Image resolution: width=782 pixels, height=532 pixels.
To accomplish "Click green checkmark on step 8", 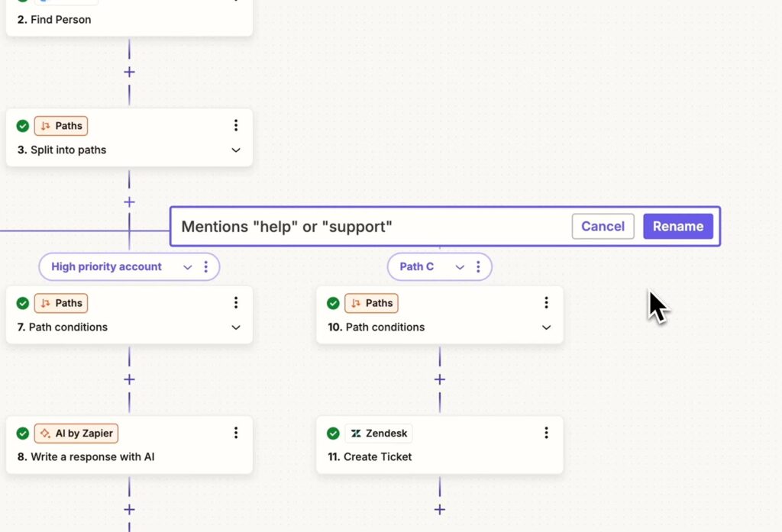I will [22, 434].
